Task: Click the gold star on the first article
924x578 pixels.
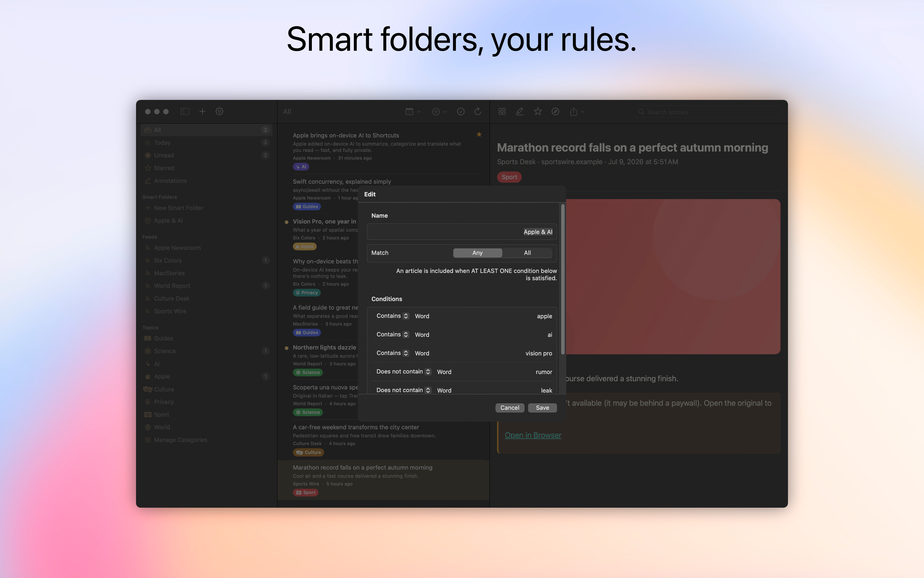Action: click(479, 135)
